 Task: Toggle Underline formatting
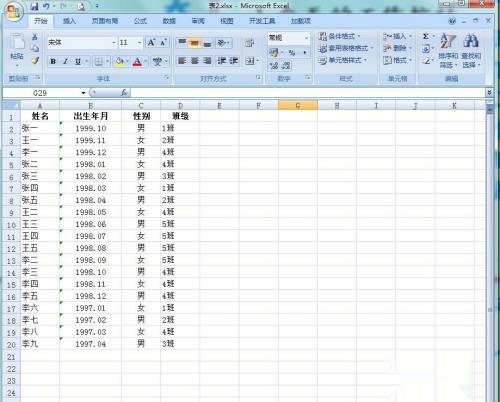tap(78, 61)
